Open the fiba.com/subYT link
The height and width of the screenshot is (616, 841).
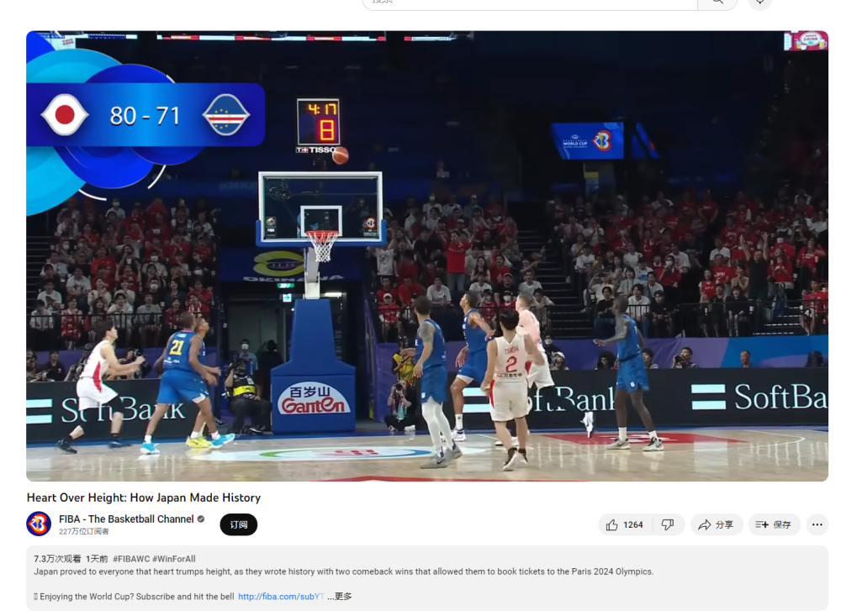(280, 597)
